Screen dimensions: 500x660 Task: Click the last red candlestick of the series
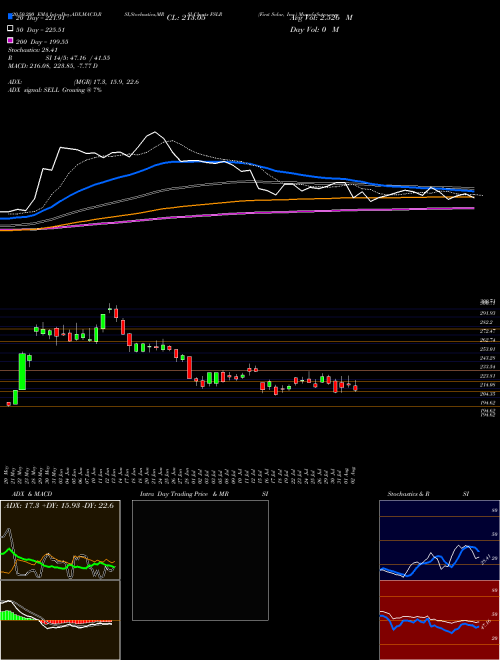click(x=355, y=388)
